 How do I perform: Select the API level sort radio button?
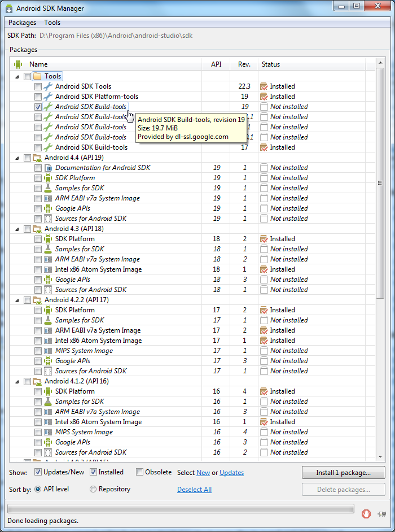(38, 489)
